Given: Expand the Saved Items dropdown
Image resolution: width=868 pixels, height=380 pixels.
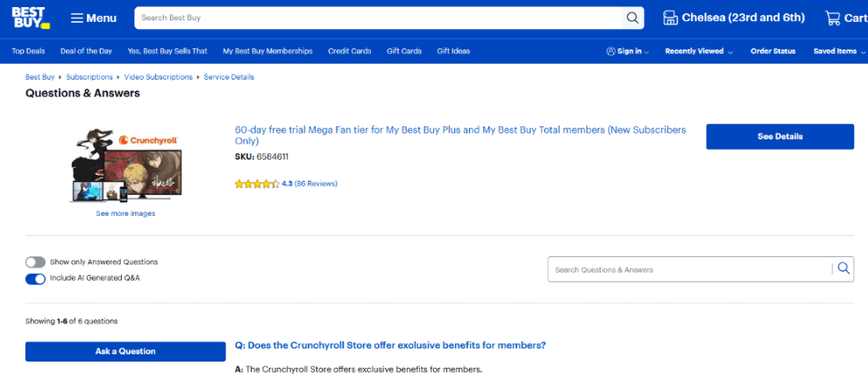Looking at the screenshot, I should point(839,51).
